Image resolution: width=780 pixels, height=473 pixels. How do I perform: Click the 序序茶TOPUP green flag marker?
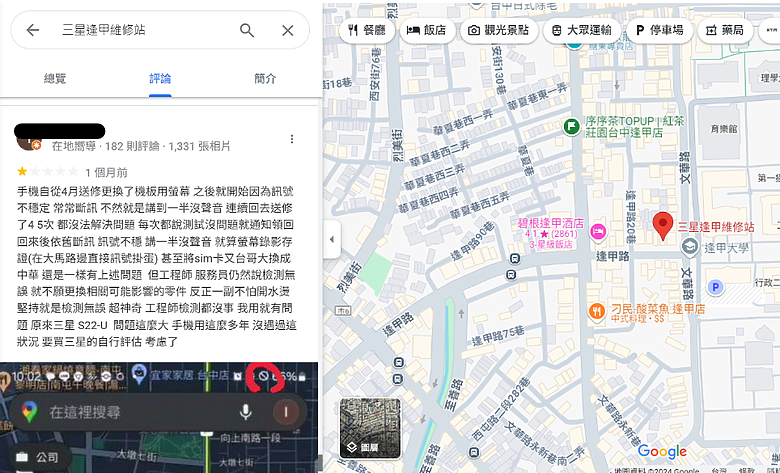point(571,126)
